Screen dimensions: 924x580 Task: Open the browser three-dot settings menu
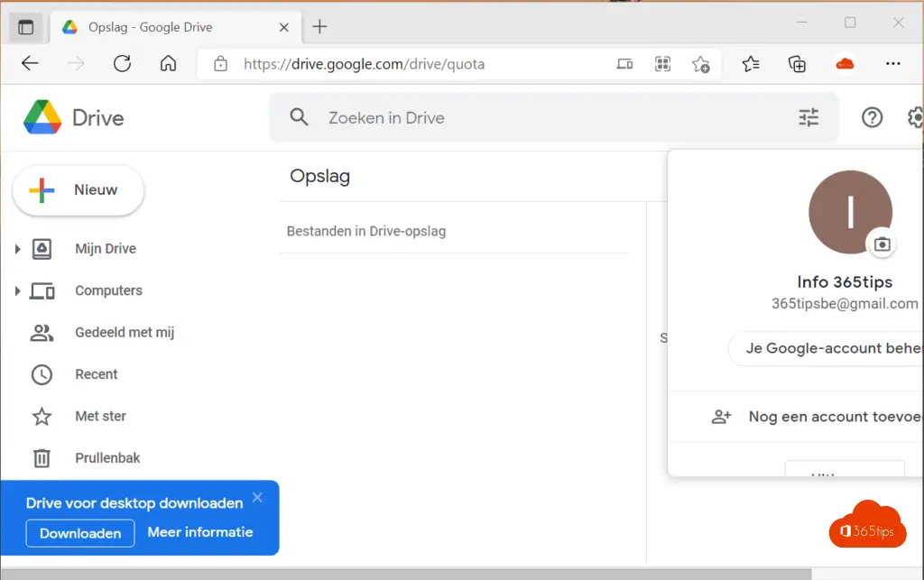click(892, 64)
